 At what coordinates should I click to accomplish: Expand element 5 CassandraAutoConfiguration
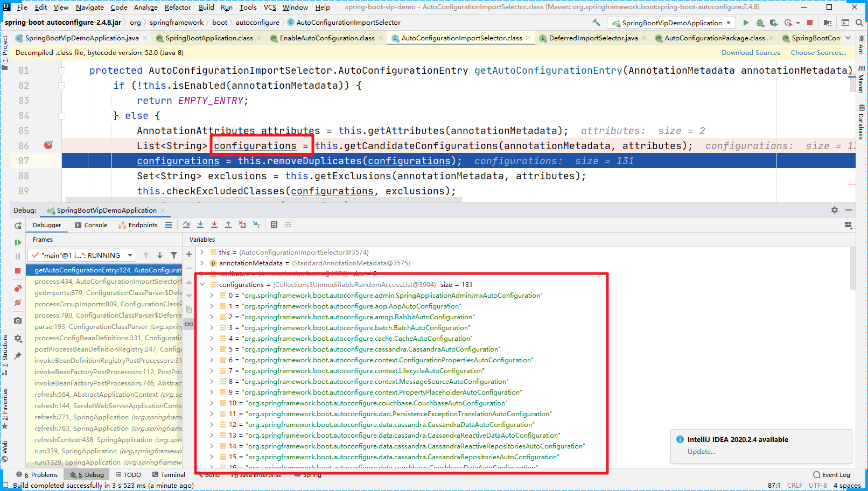coord(212,349)
